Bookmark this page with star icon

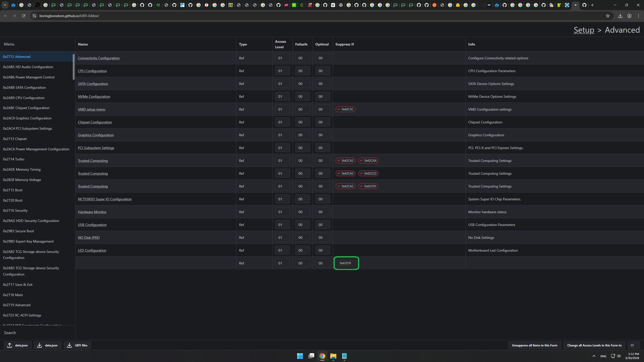(x=608, y=16)
